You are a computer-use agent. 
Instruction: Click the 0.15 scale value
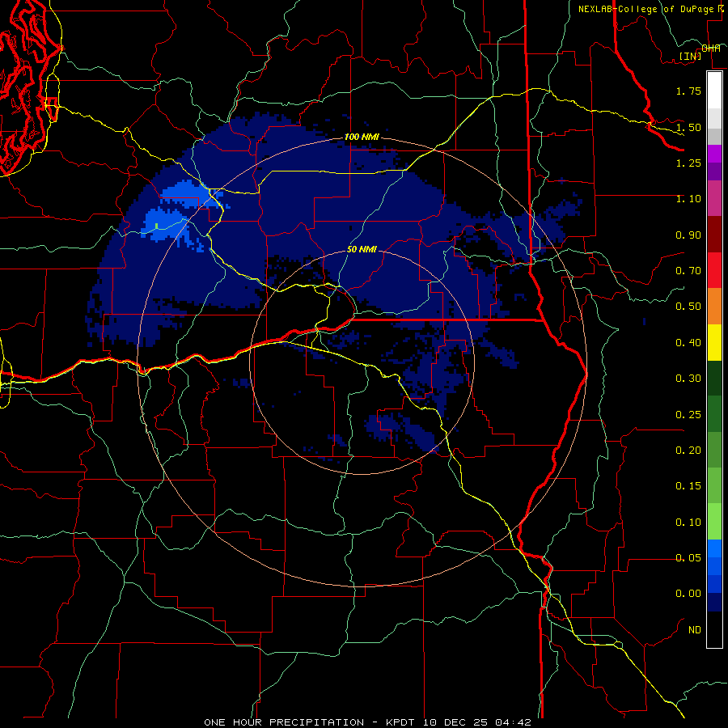pyautogui.click(x=688, y=486)
